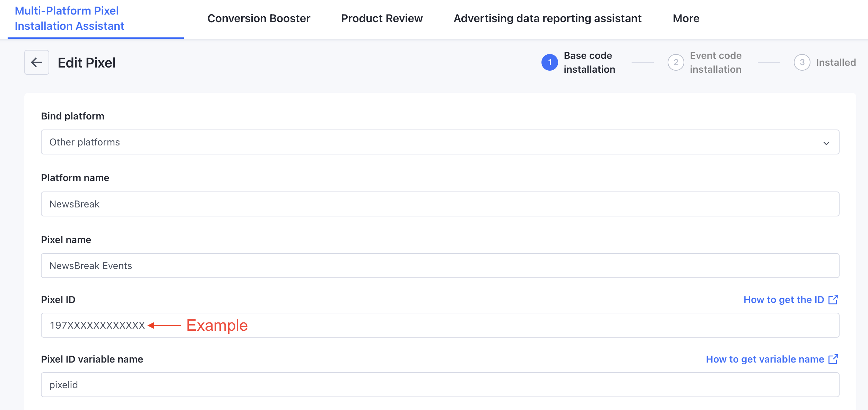Click Event code installation step label
The image size is (868, 410).
pos(715,62)
